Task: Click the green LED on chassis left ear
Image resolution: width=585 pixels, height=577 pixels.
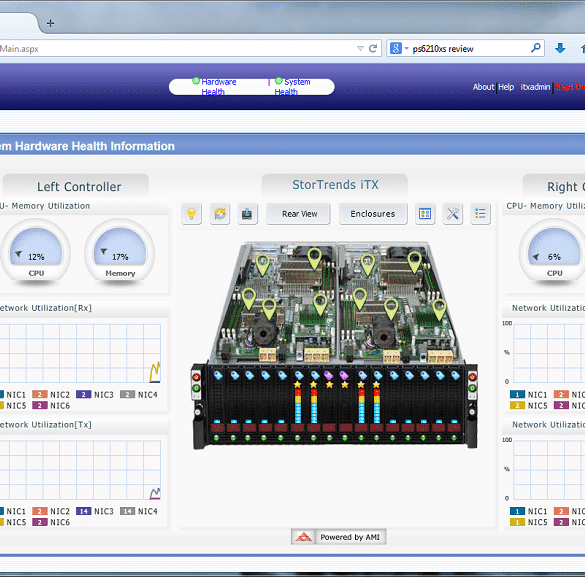Action: (196, 388)
